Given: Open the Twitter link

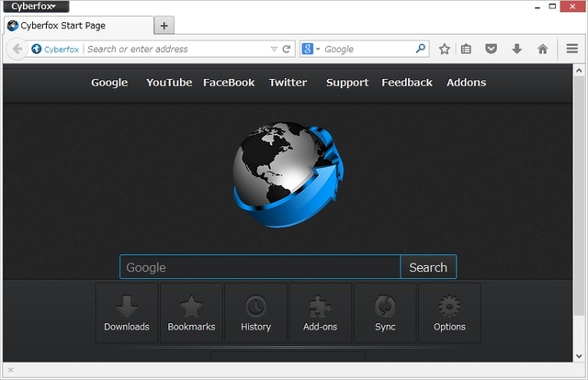Looking at the screenshot, I should click(x=288, y=83).
